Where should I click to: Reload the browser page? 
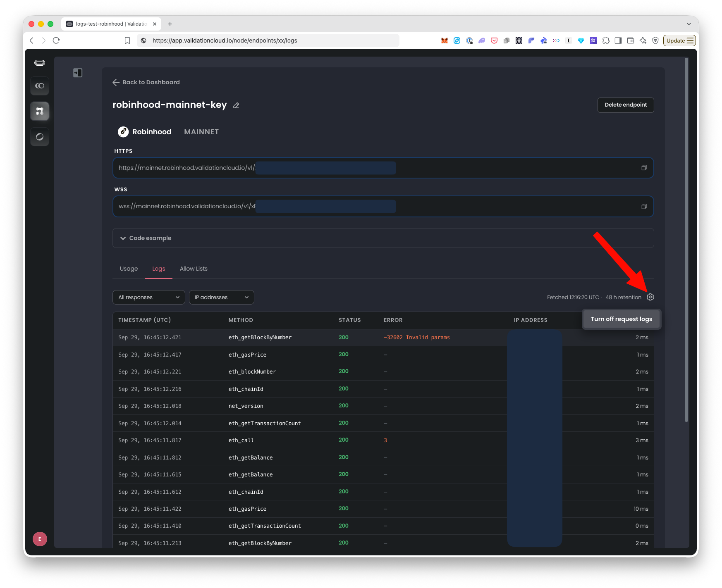tap(56, 40)
